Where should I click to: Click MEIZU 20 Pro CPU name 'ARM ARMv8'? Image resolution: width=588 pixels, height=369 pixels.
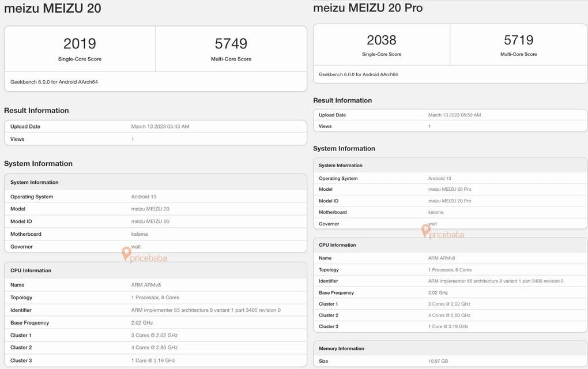(x=442, y=258)
